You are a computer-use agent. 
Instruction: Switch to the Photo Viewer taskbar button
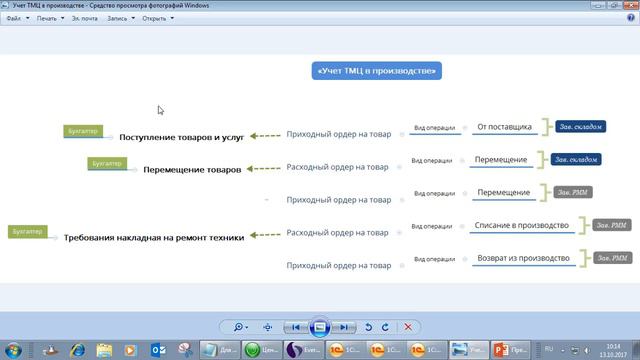pyautogui.click(x=469, y=350)
